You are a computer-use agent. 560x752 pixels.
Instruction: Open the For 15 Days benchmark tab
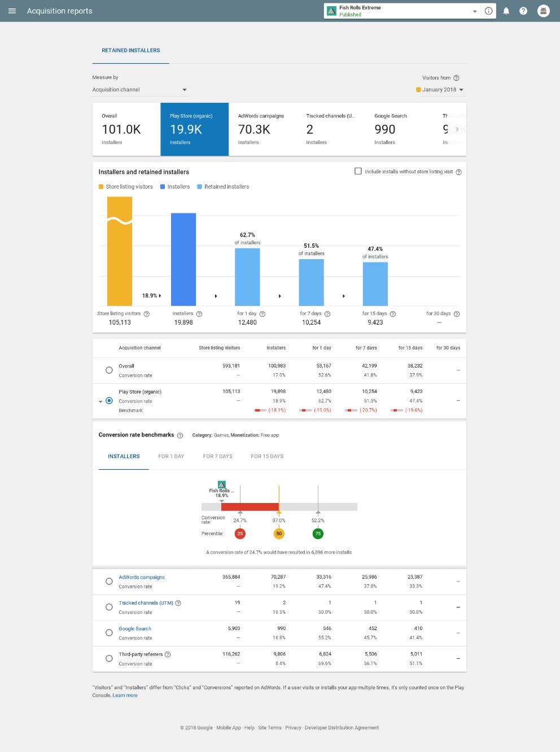click(x=267, y=457)
